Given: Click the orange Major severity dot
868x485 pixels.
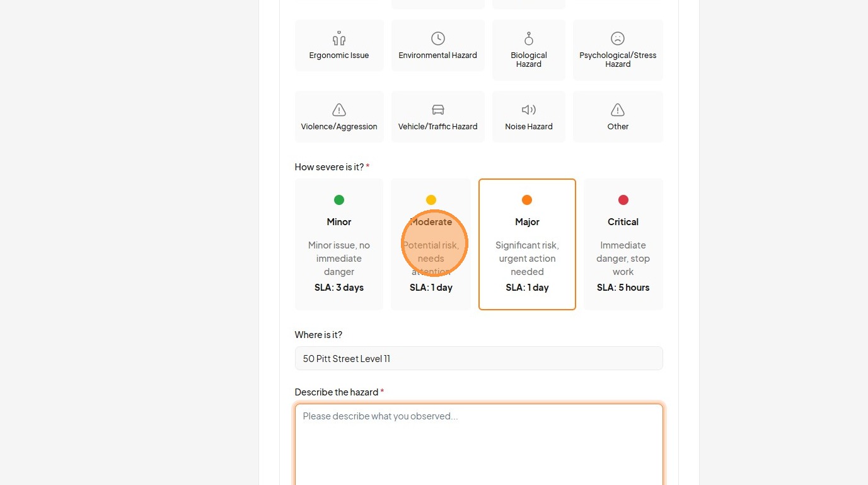Looking at the screenshot, I should tap(527, 200).
